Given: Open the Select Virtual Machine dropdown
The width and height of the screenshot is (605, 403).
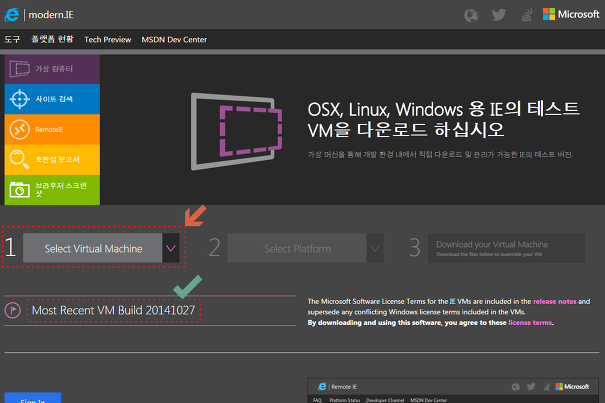Looking at the screenshot, I should click(101, 248).
